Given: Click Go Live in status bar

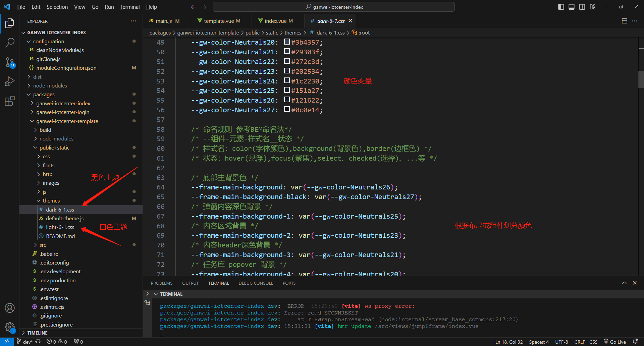Looking at the screenshot, I should 615,342.
